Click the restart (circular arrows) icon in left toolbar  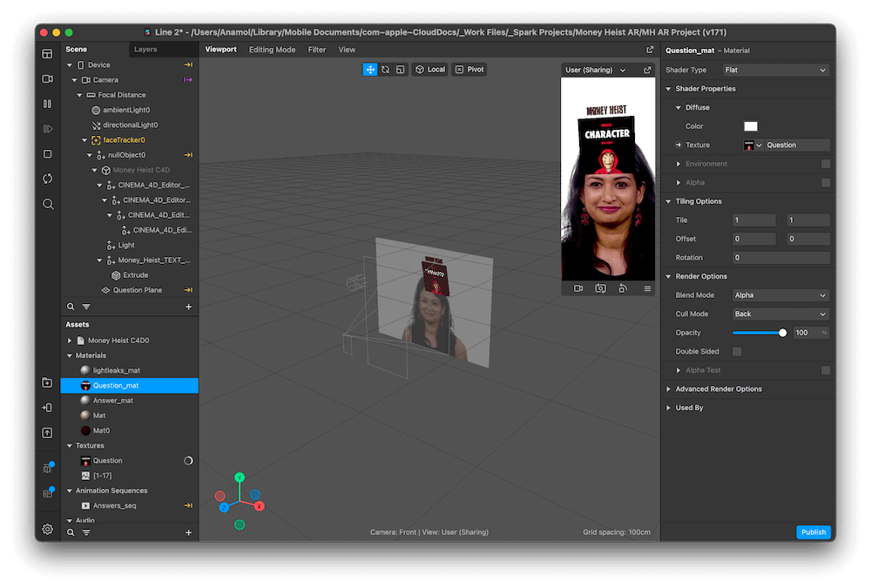(48, 179)
